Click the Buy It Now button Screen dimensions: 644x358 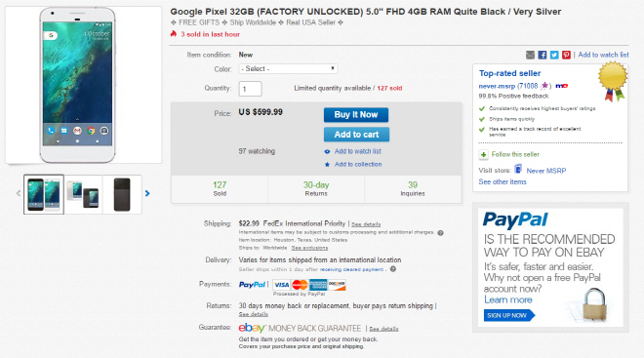[356, 115]
